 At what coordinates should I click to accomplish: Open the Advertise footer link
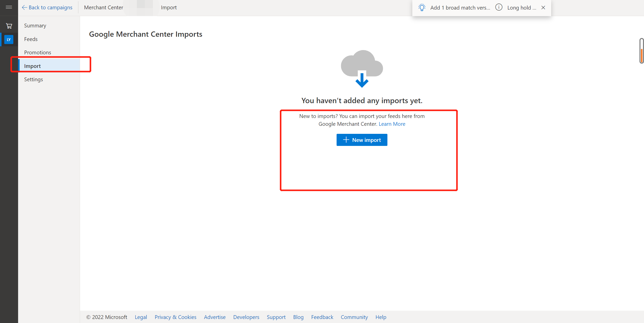(215, 317)
